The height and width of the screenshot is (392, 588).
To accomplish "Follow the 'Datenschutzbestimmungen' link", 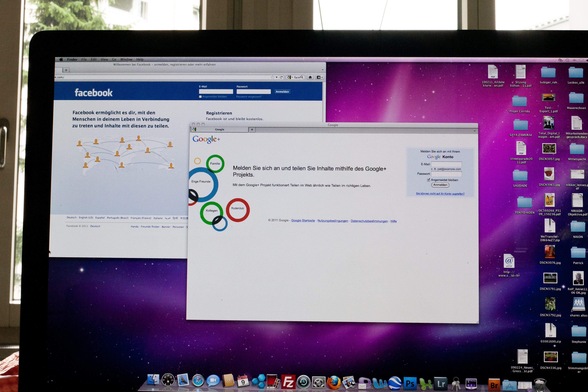I will (369, 221).
